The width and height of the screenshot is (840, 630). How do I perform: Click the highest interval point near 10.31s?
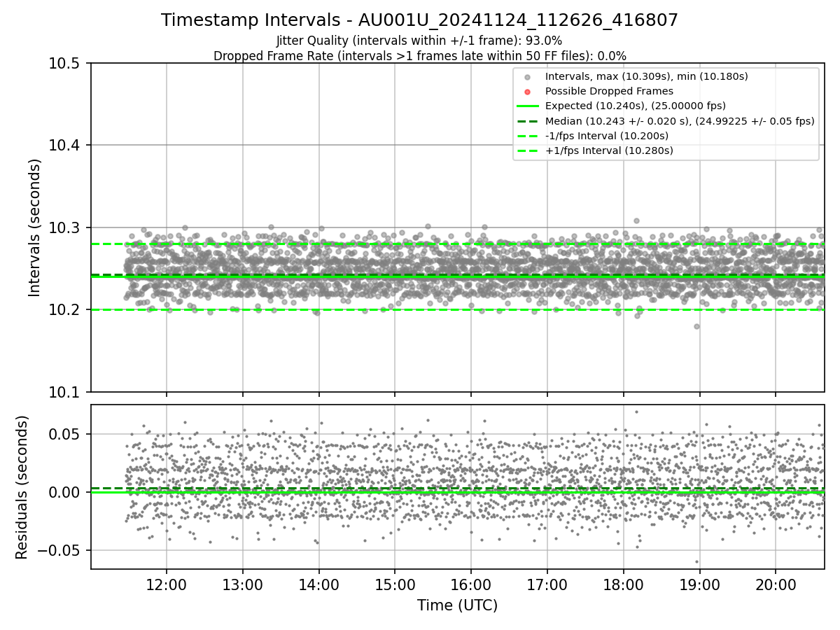coord(636,220)
